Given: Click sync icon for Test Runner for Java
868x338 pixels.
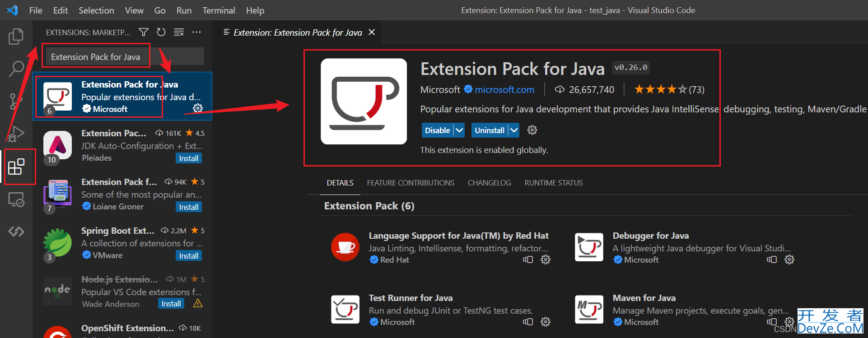Looking at the screenshot, I should [528, 322].
